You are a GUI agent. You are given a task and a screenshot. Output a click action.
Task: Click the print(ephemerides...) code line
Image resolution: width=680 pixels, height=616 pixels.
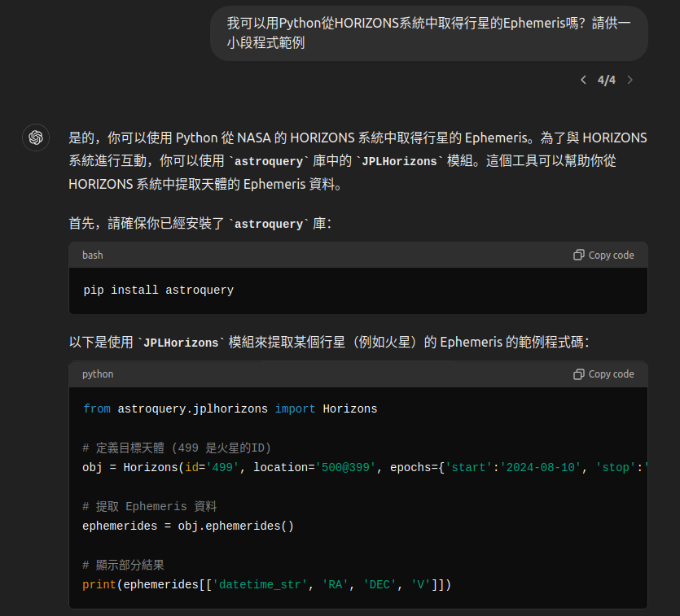pyautogui.click(x=267, y=584)
